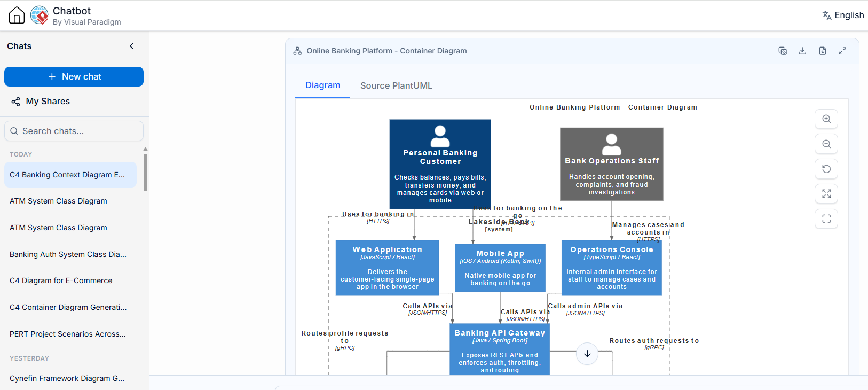Open C4 Diagram for E-Commerce chat
Screen dimensions: 868x390
70,280
